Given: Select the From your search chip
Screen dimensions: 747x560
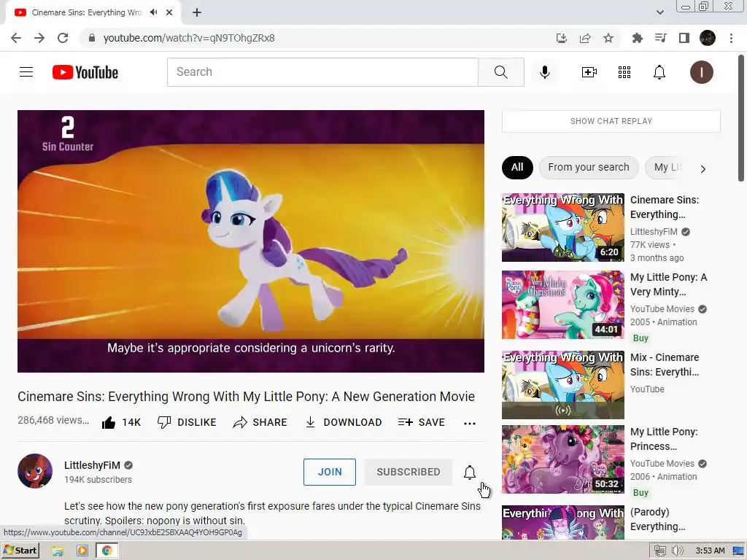Looking at the screenshot, I should tap(589, 168).
